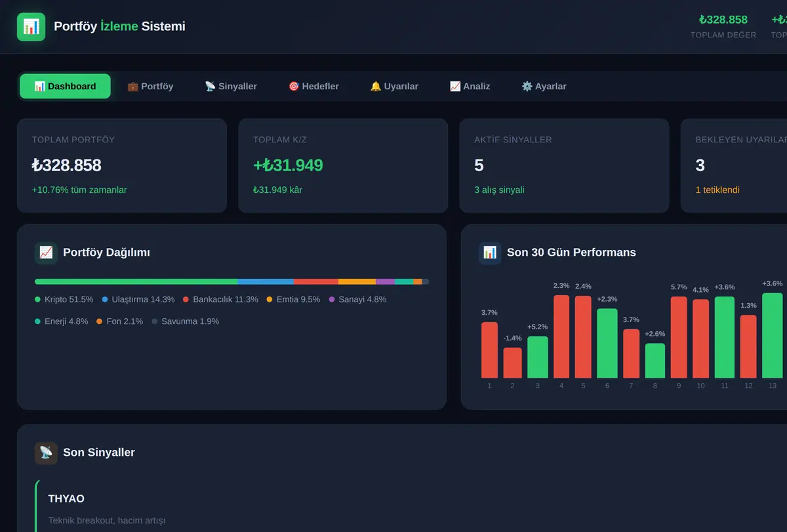Image resolution: width=787 pixels, height=532 pixels.
Task: Click the "₺31.949 kâr" text
Action: pos(277,190)
